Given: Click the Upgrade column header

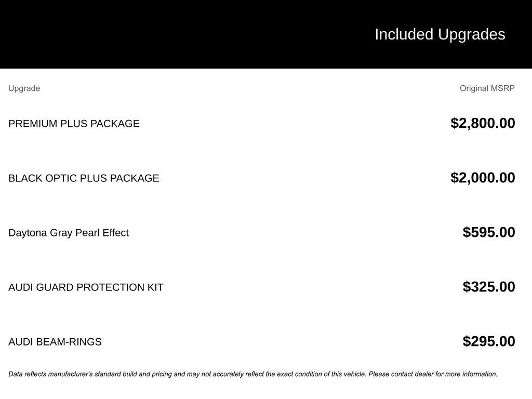Looking at the screenshot, I should (24, 88).
